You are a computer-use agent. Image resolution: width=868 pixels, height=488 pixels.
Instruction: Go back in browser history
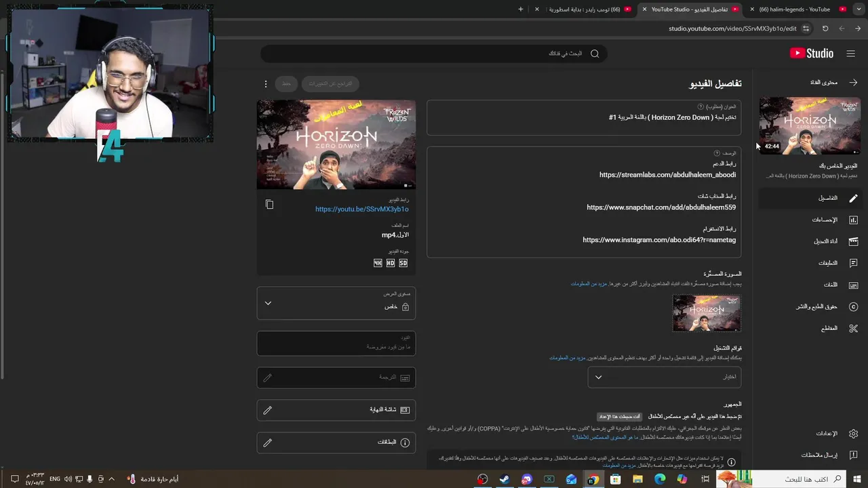(858, 28)
